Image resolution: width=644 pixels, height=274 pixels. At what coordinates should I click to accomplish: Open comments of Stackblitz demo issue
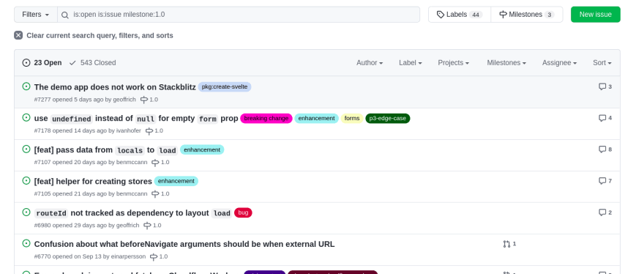coord(605,86)
